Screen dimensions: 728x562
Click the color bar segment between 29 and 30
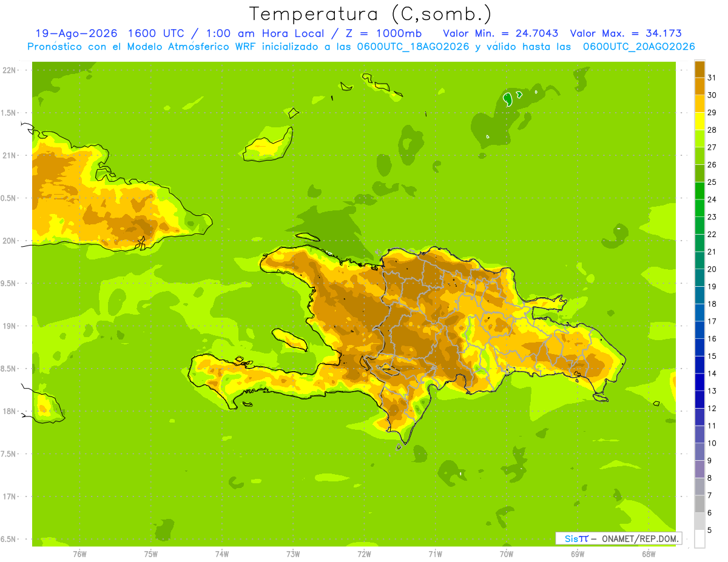[x=699, y=104]
